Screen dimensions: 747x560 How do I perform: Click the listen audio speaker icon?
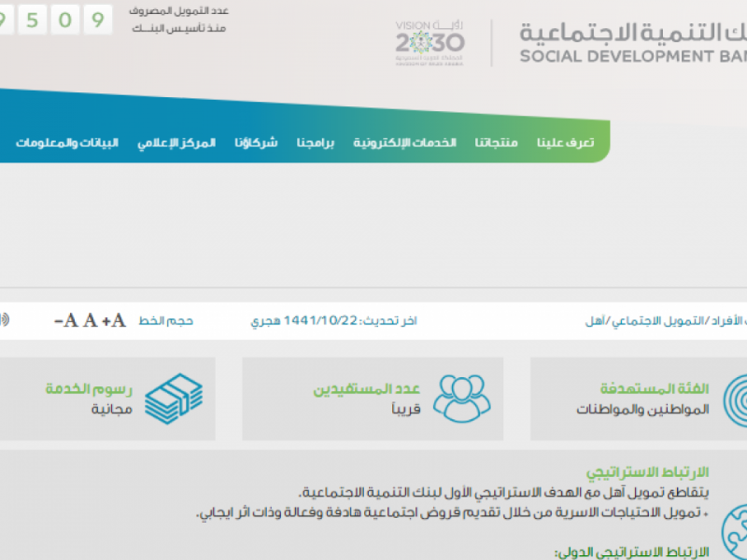pyautogui.click(x=5, y=319)
